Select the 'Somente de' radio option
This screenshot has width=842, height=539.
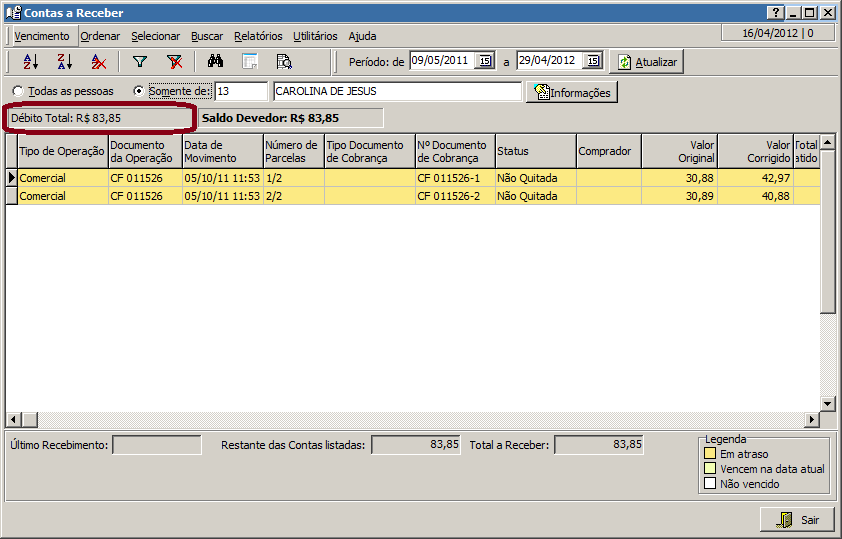click(x=138, y=92)
